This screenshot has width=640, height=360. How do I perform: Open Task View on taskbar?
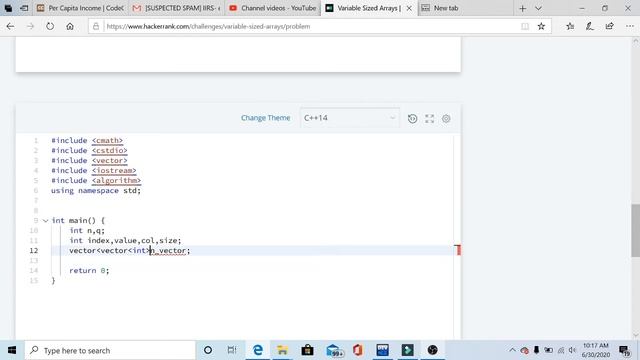coord(232,350)
